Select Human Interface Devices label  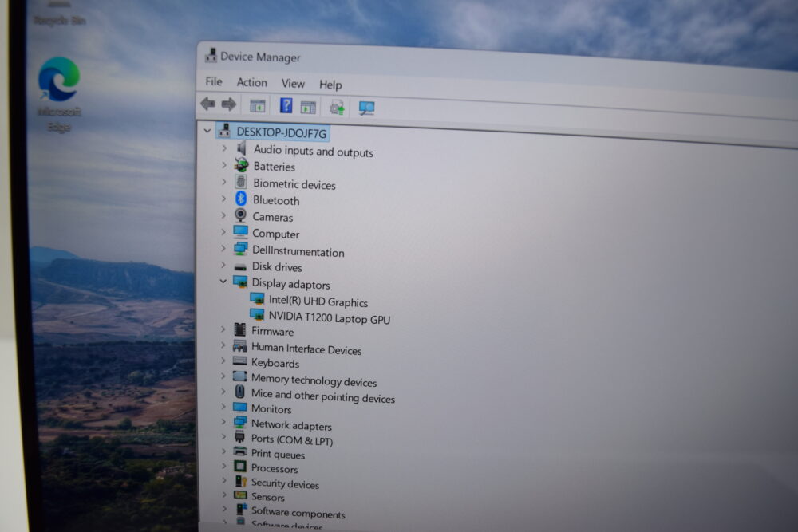(x=306, y=349)
